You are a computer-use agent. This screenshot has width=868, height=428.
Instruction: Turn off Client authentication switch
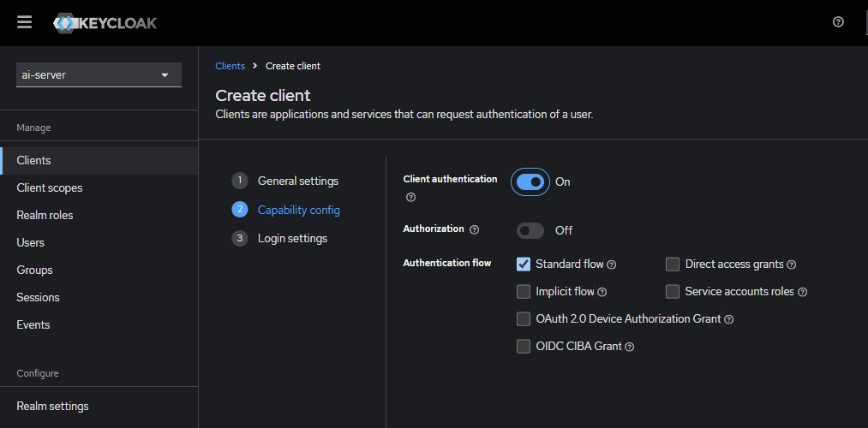click(x=530, y=182)
